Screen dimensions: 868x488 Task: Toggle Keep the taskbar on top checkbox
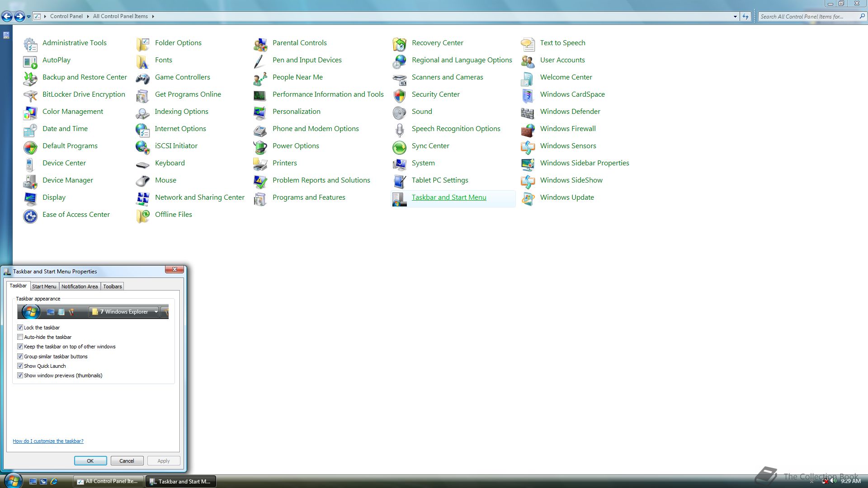click(x=20, y=347)
